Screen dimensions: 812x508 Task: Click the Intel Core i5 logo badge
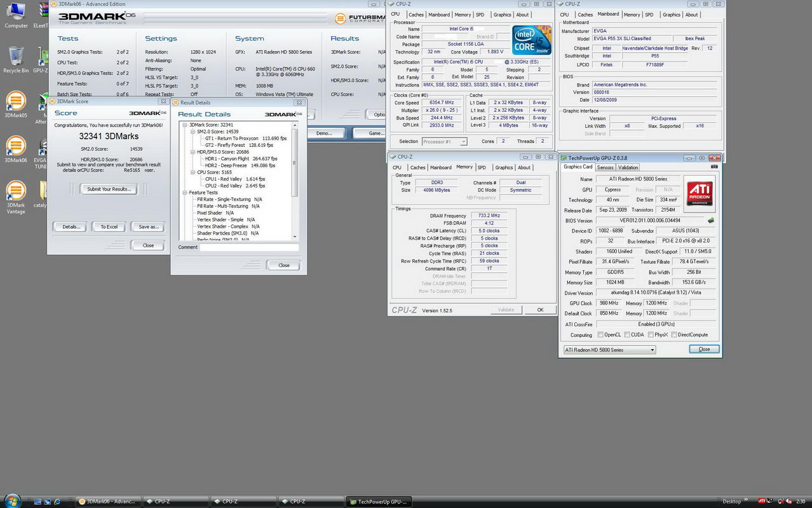click(x=532, y=40)
